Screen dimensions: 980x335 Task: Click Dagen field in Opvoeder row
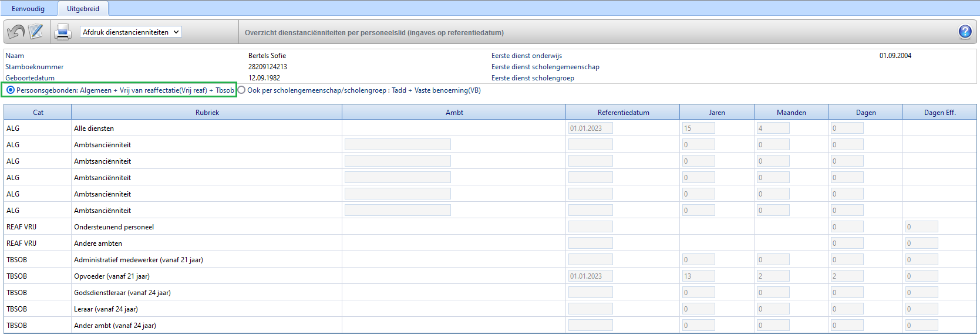(x=847, y=276)
